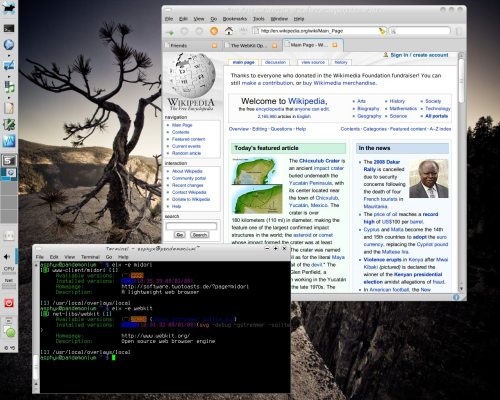
Task: Click the Mathematics portal link
Action: point(403,109)
